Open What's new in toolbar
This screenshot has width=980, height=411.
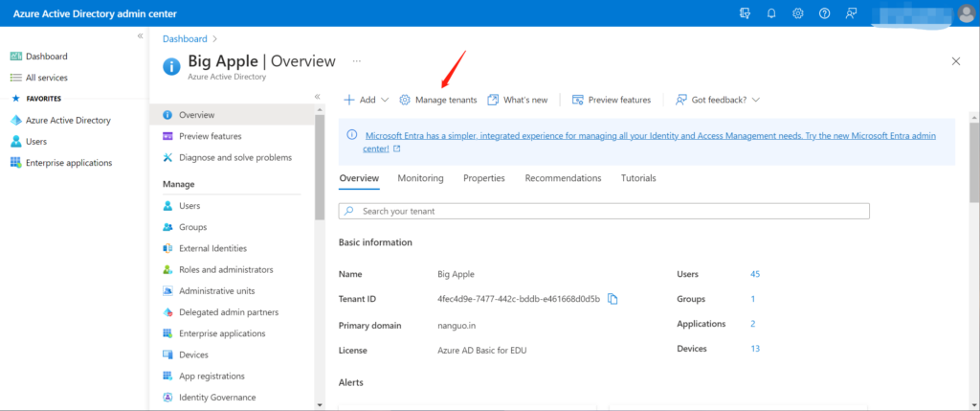point(518,100)
